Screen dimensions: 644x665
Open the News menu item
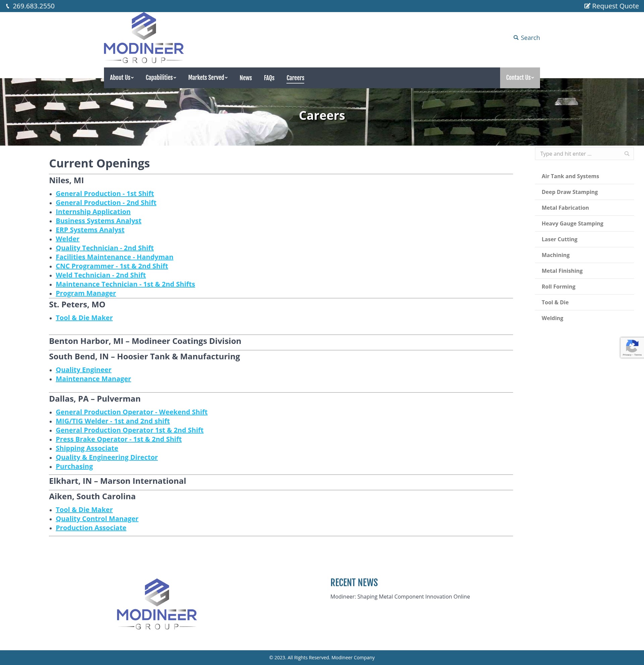[x=246, y=78]
